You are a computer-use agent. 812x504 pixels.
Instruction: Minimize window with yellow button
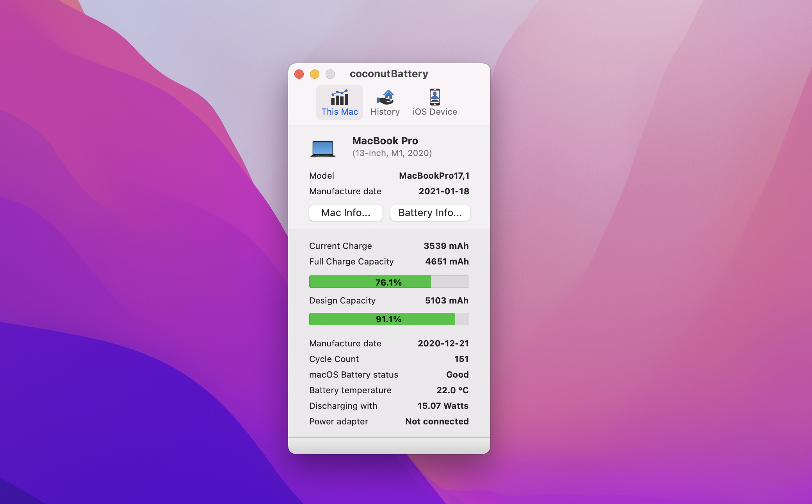315,74
